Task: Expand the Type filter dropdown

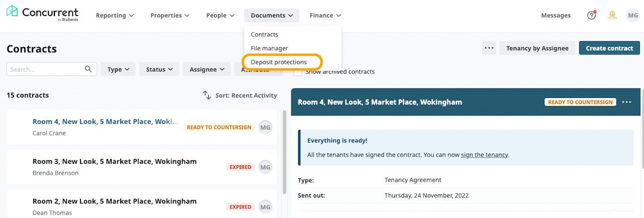Action: (x=118, y=69)
